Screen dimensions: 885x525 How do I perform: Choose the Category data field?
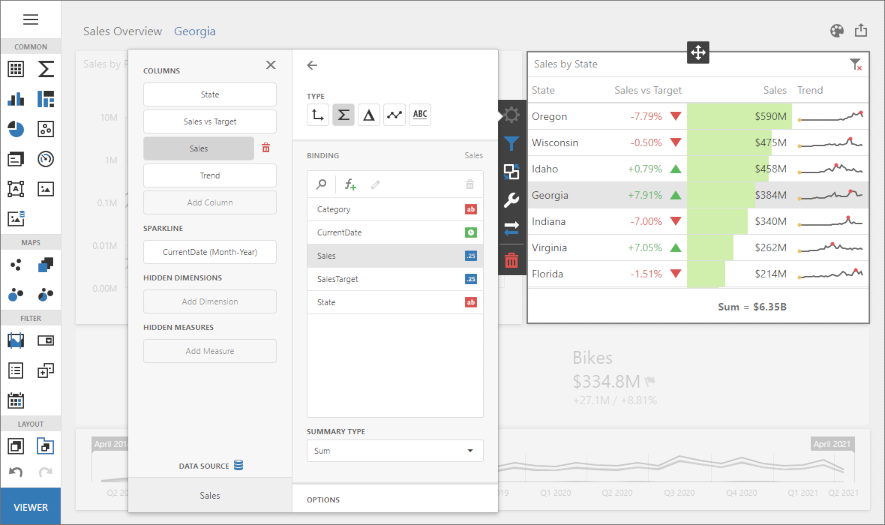pyautogui.click(x=395, y=209)
